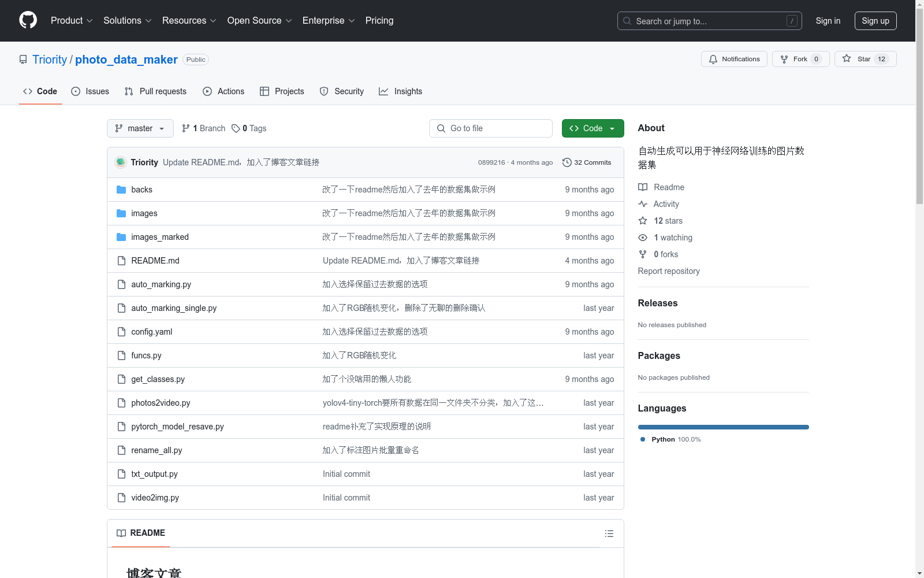Click the blue Python language dot

[x=643, y=439]
